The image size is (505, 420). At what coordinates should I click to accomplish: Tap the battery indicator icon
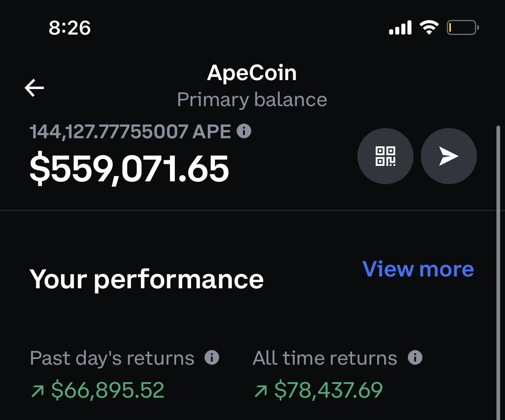click(x=463, y=28)
